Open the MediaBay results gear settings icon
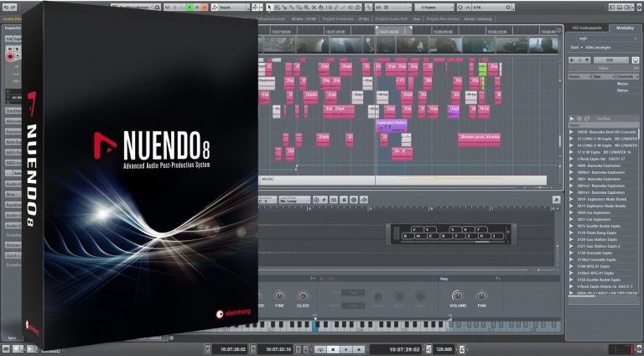The image size is (644, 356). [x=579, y=118]
